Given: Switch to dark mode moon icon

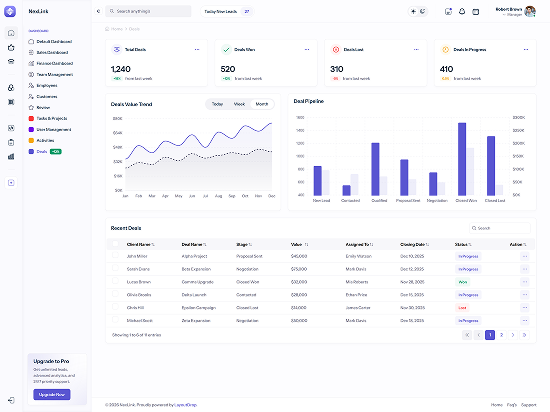Looking at the screenshot, I should [x=423, y=12].
